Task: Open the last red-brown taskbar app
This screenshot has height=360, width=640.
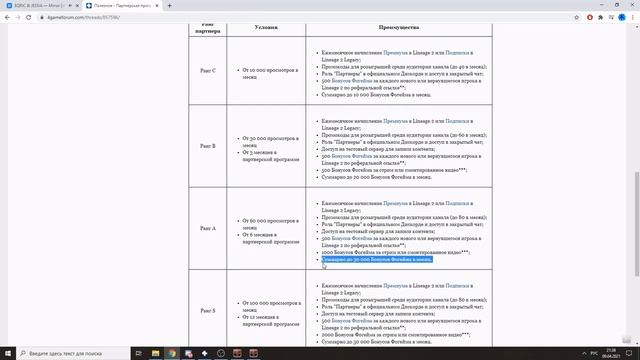Action: (x=253, y=353)
